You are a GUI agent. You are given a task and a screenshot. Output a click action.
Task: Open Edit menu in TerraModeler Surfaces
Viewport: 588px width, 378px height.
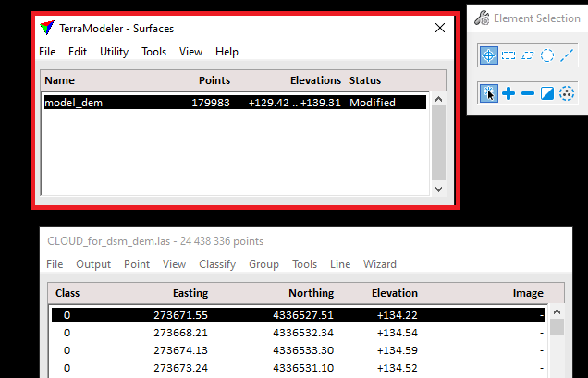pyautogui.click(x=78, y=52)
